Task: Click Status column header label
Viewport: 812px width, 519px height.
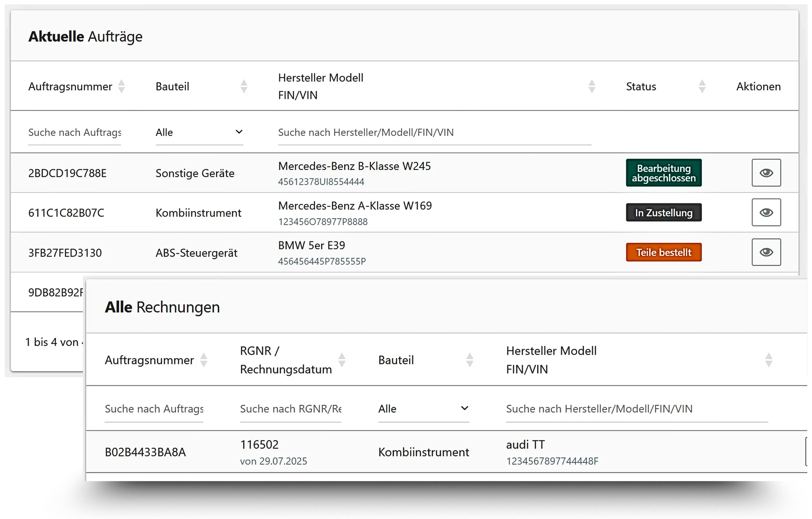Action: click(x=641, y=86)
